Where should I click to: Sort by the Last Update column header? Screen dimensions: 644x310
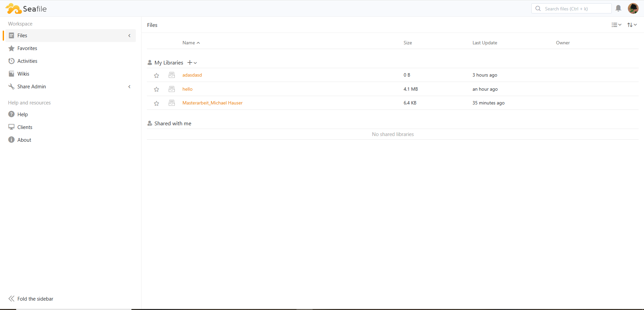[485, 43]
